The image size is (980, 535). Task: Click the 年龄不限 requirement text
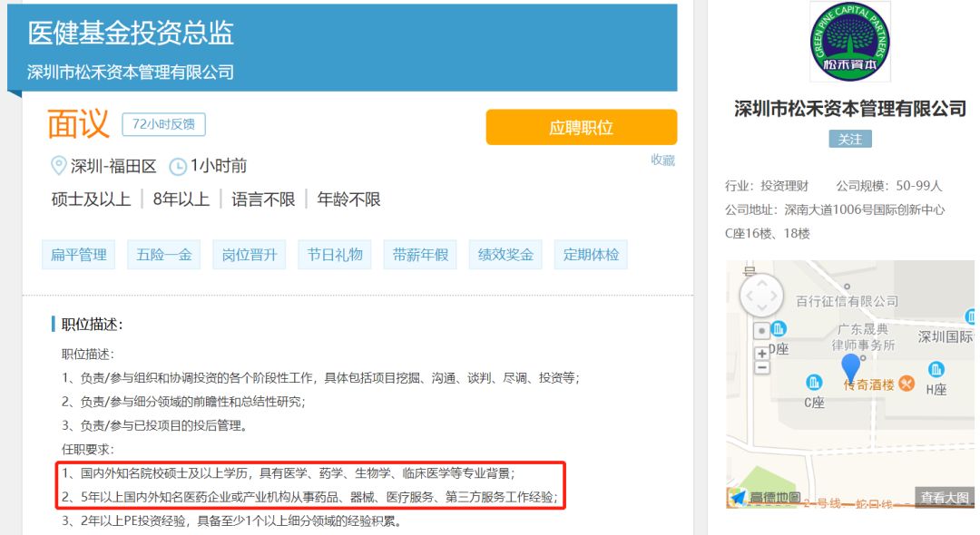coord(348,199)
